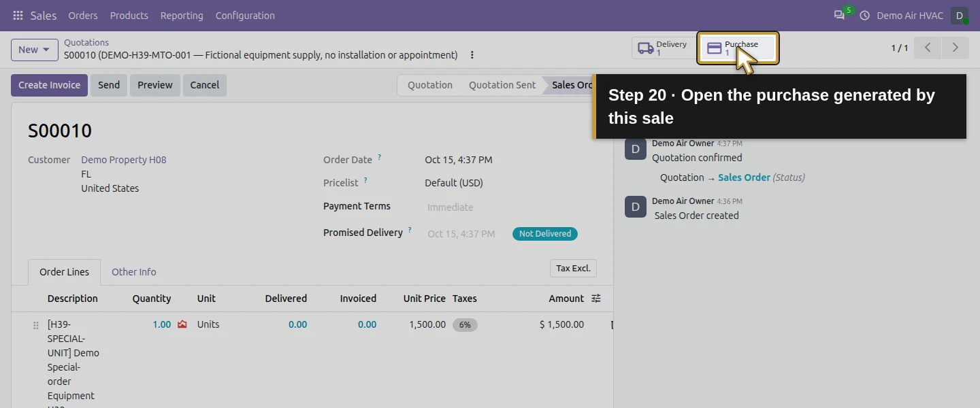The image size is (980, 408).
Task: Open the Demo Air HVAC company switcher
Action: (910, 15)
